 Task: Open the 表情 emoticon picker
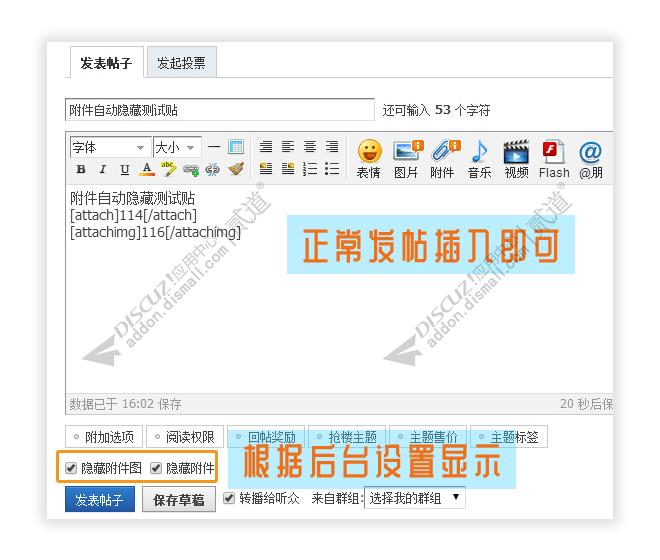pos(369,159)
